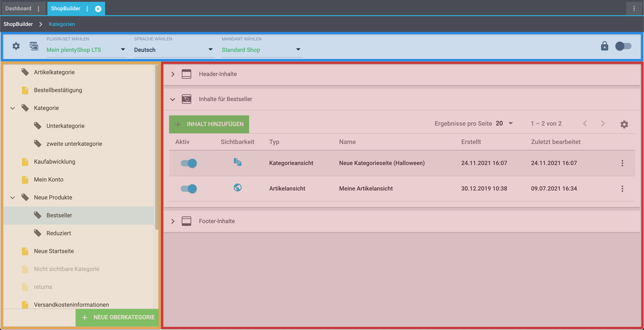Click the preview window icon beside settings gear
Viewport: 644px width, 330px height.
pyautogui.click(x=34, y=46)
